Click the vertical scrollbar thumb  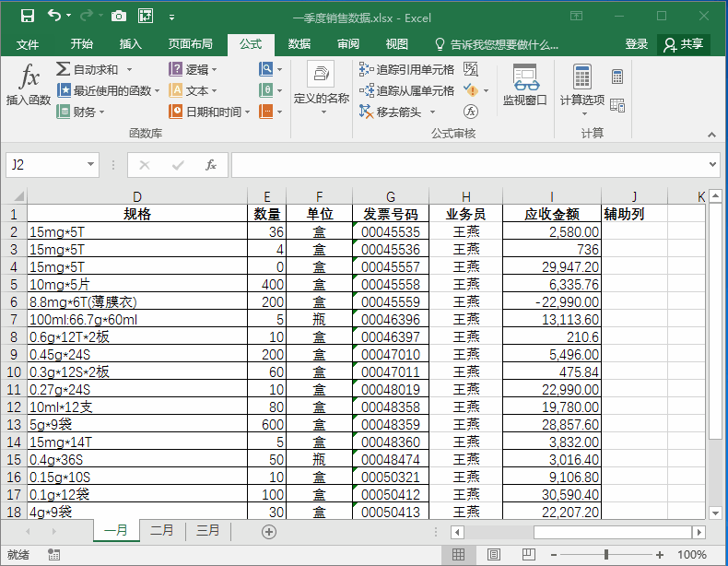click(x=715, y=322)
